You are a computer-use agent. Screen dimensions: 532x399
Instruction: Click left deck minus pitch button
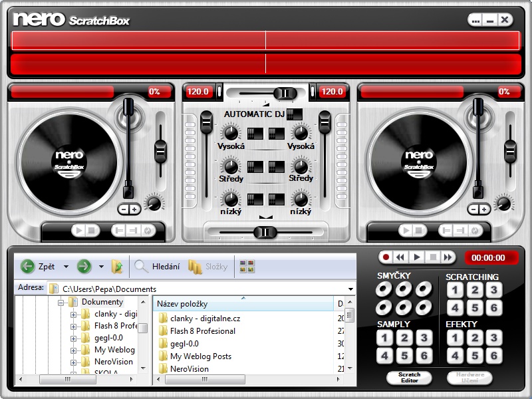click(124, 209)
